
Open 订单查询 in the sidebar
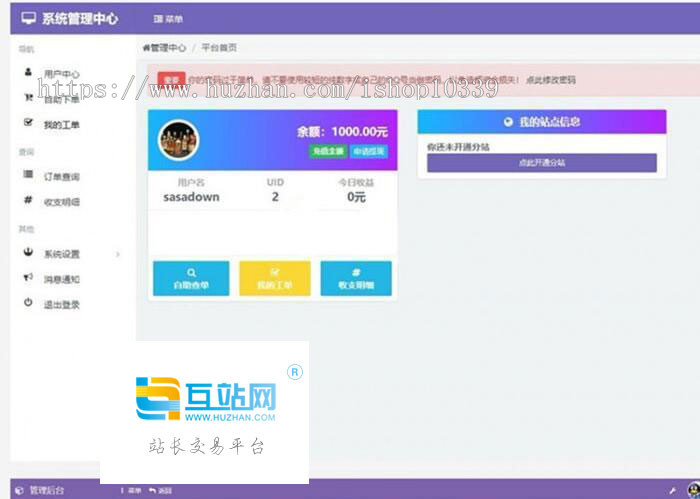click(x=62, y=177)
